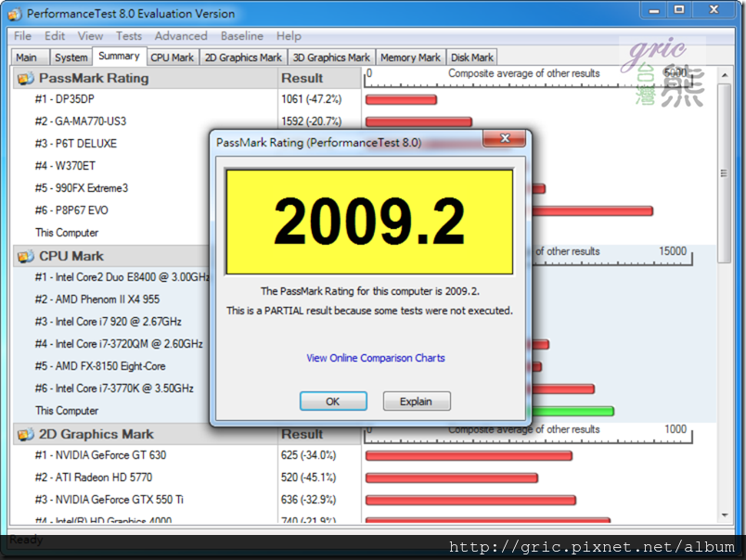746x560 pixels.
Task: Open the Baseline menu
Action: (x=241, y=36)
